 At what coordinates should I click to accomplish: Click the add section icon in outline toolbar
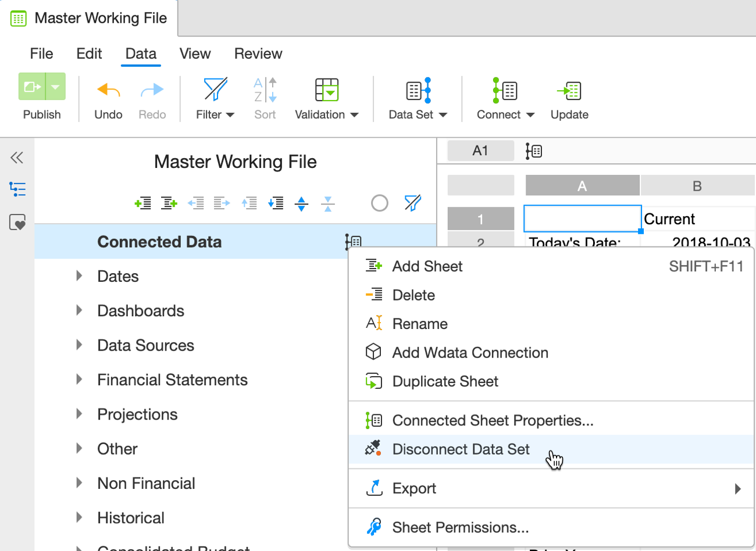142,203
